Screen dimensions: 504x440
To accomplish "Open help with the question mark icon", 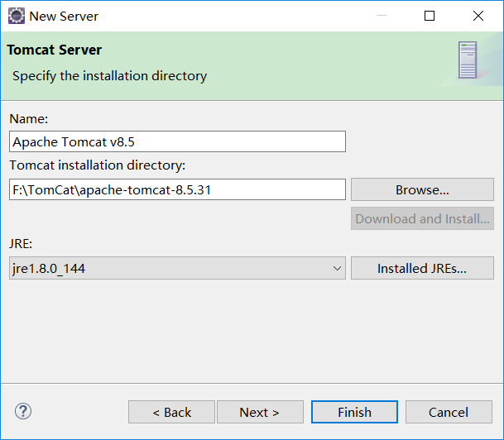I will pyautogui.click(x=23, y=411).
